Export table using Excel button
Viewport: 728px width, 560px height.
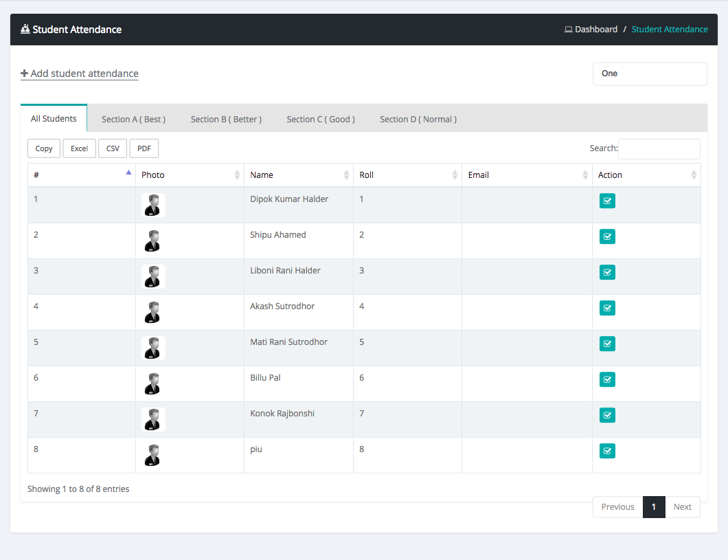coord(79,148)
